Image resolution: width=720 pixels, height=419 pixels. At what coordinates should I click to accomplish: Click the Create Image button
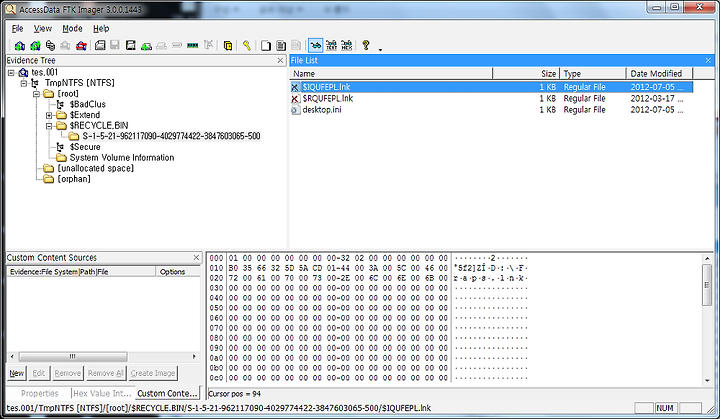(x=152, y=373)
